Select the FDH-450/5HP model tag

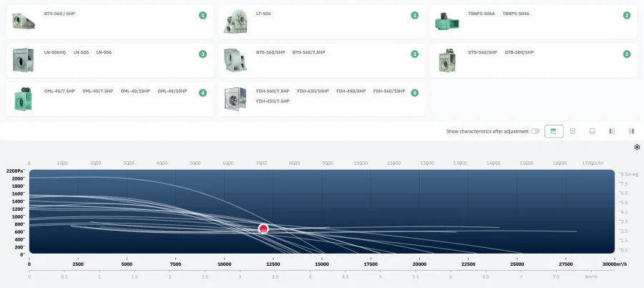[351, 91]
